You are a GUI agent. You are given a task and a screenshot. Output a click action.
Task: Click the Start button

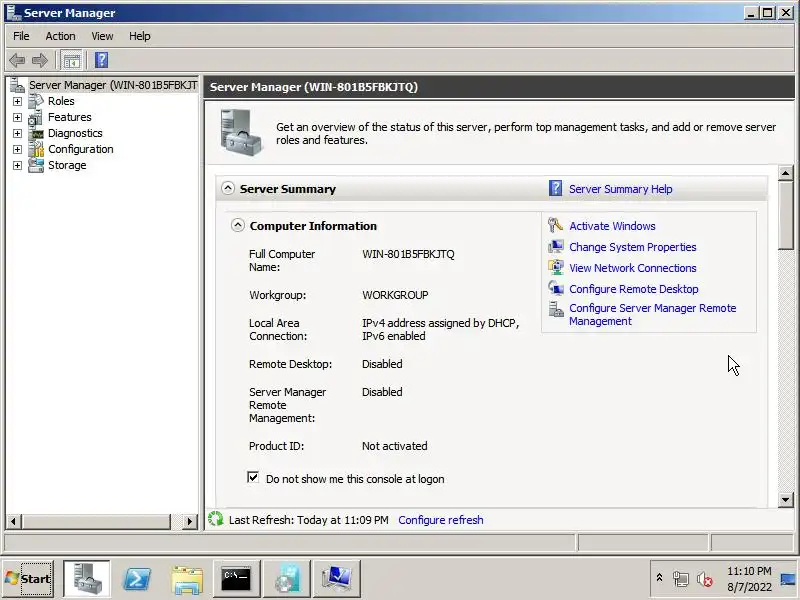(x=28, y=579)
